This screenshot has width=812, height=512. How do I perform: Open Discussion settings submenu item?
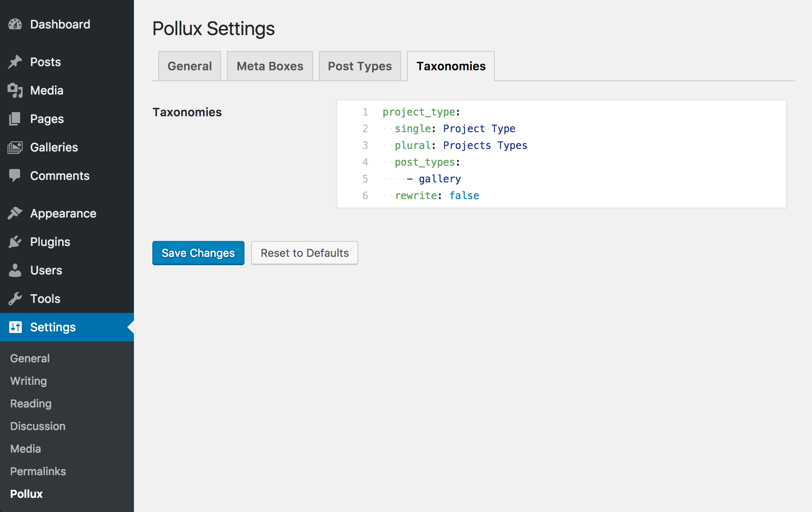(x=38, y=426)
